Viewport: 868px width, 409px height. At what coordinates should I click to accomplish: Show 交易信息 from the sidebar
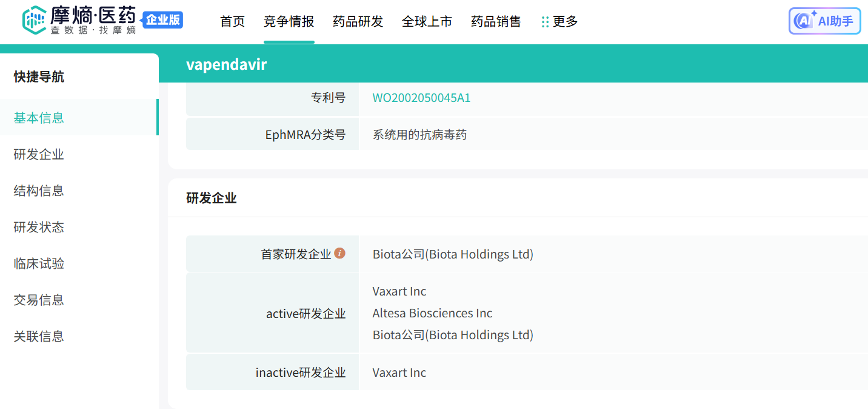pyautogui.click(x=39, y=300)
